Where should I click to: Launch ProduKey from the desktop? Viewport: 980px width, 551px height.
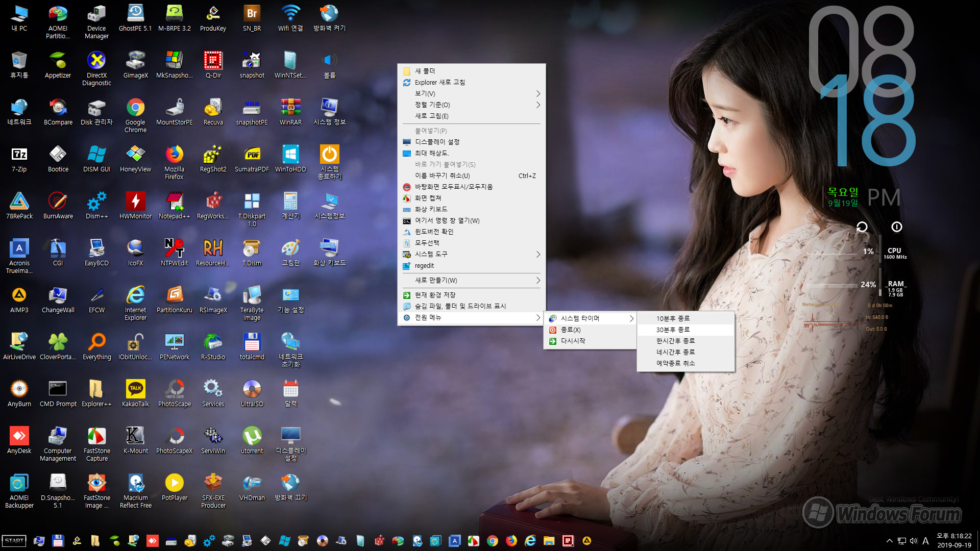click(213, 18)
